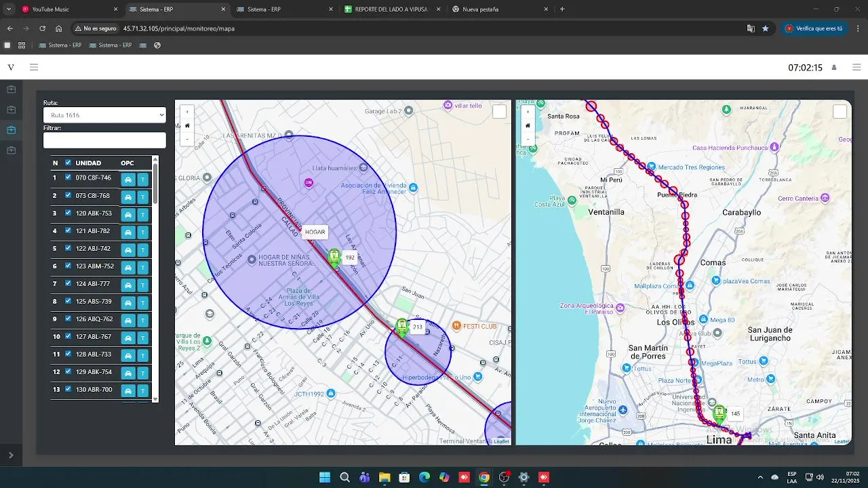Reload the page
The image size is (868, 488).
42,28
